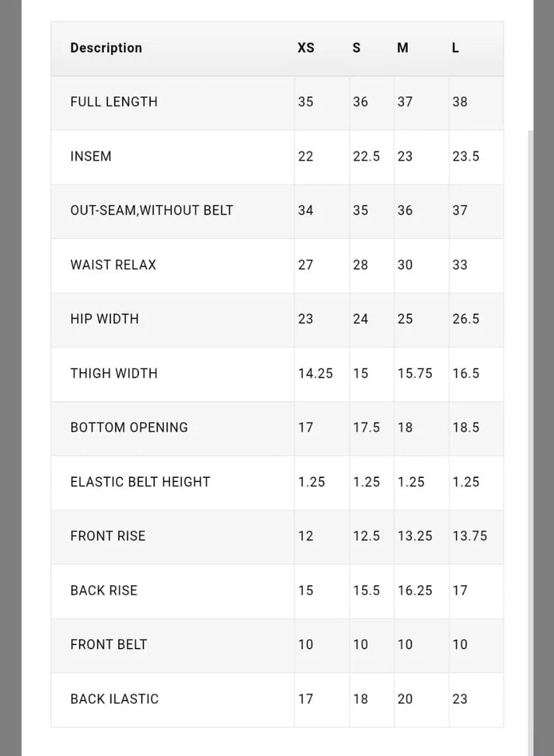Click the Description column header

[106, 47]
